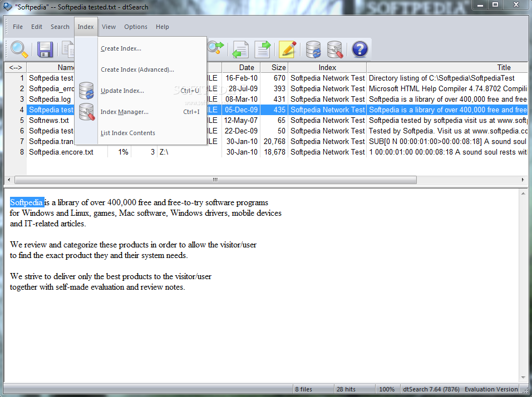
Task: Open the Edit menu
Action: click(x=37, y=27)
